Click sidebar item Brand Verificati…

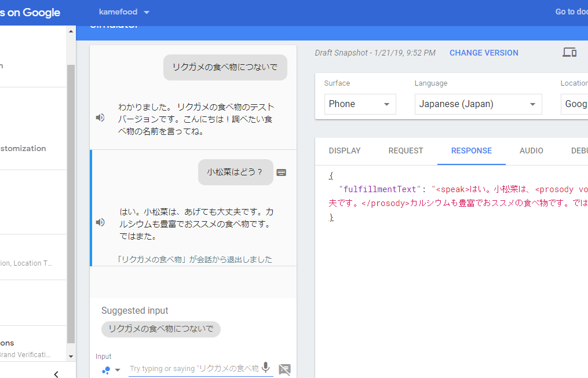25,355
